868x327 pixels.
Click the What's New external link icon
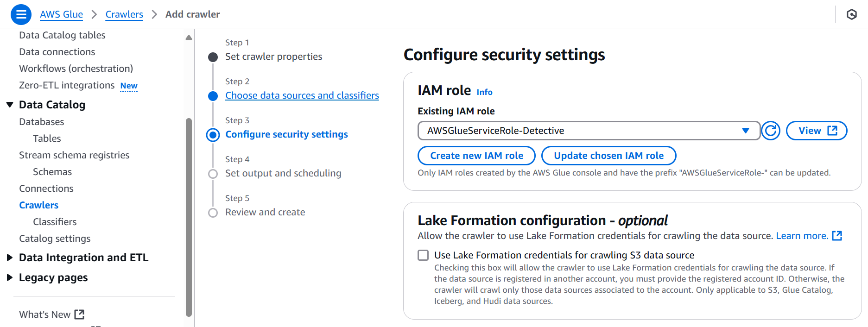point(80,314)
